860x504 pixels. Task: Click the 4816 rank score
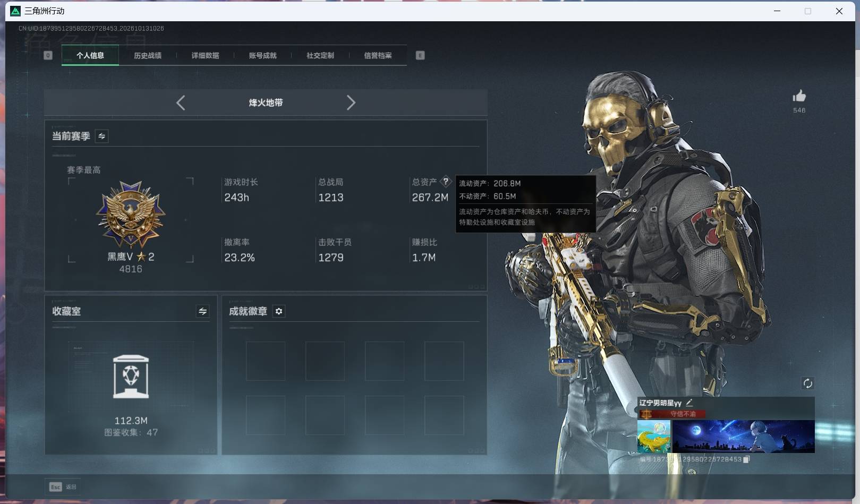131,269
